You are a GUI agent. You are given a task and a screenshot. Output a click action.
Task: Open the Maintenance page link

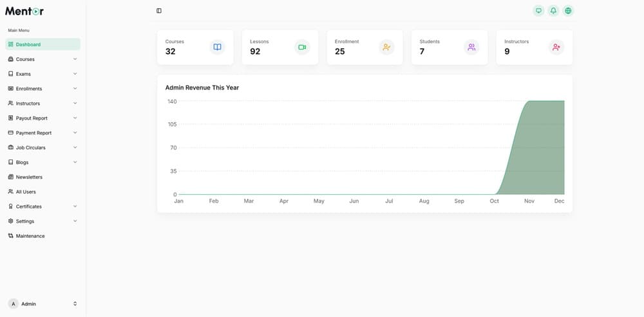coord(30,236)
